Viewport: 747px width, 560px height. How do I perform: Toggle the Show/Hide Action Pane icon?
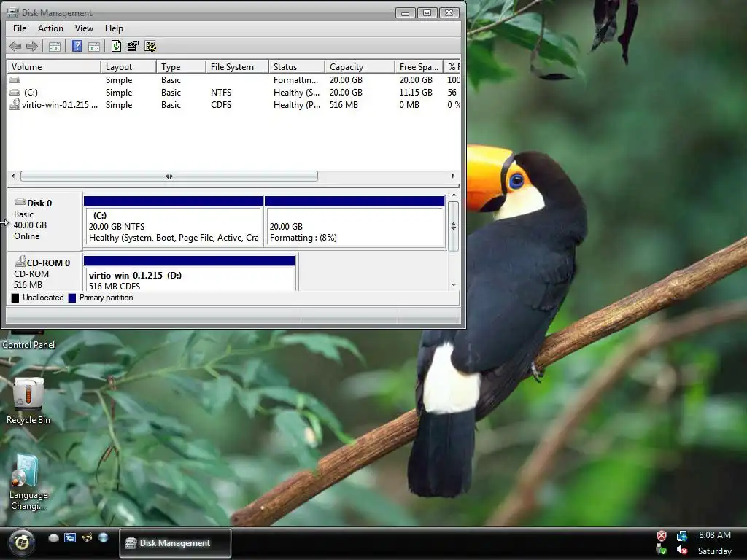[x=94, y=46]
